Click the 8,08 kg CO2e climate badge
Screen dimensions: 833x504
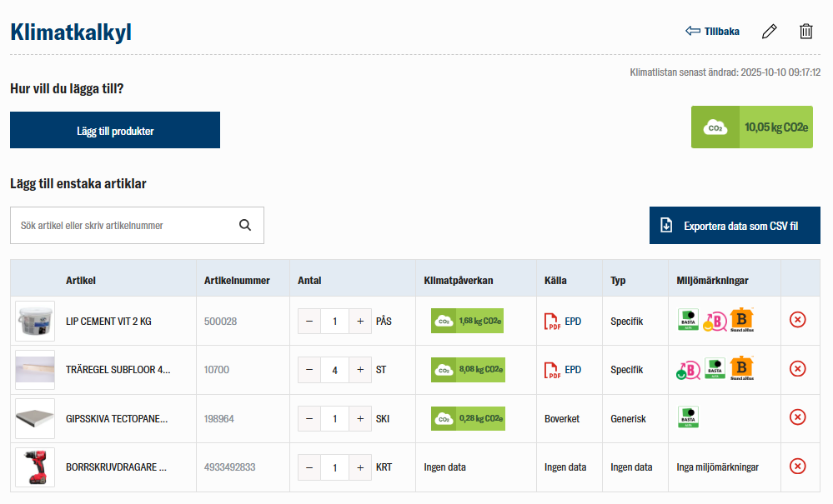click(467, 370)
